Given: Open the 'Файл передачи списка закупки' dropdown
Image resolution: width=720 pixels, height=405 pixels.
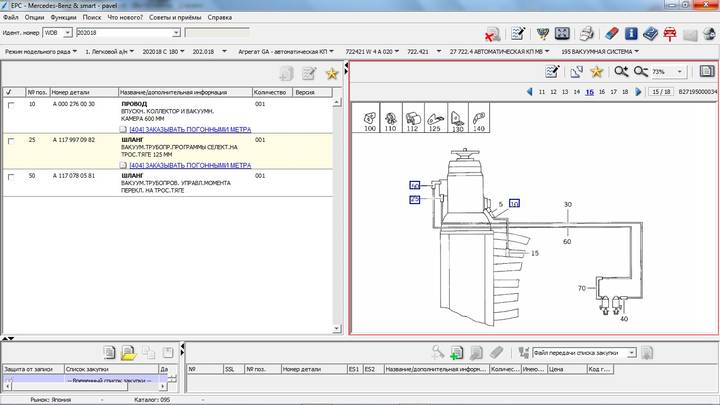Looking at the screenshot, I should click(x=632, y=353).
